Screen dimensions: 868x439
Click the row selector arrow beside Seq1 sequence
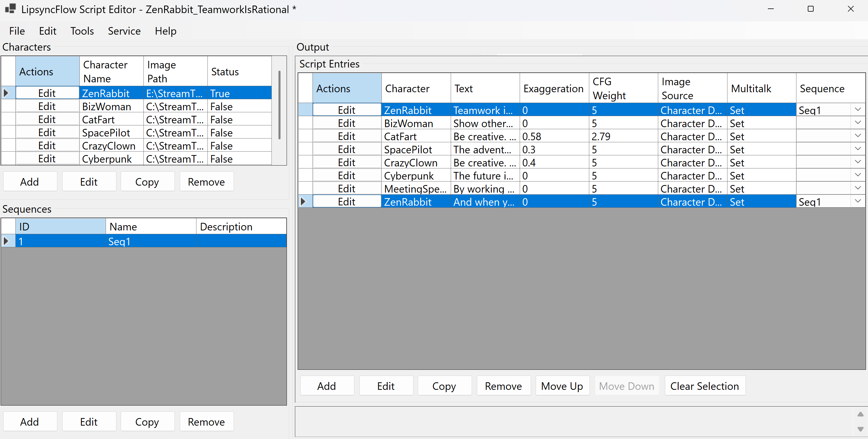[x=6, y=241]
